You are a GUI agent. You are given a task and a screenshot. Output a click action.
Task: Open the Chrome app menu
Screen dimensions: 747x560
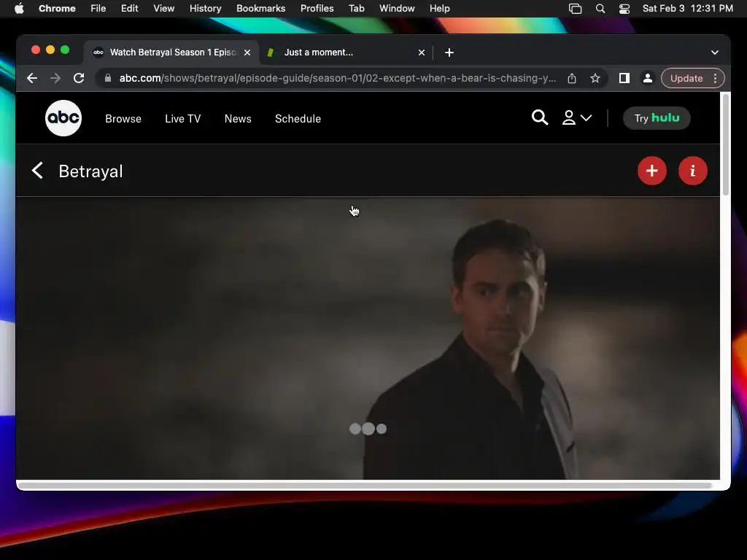point(57,9)
